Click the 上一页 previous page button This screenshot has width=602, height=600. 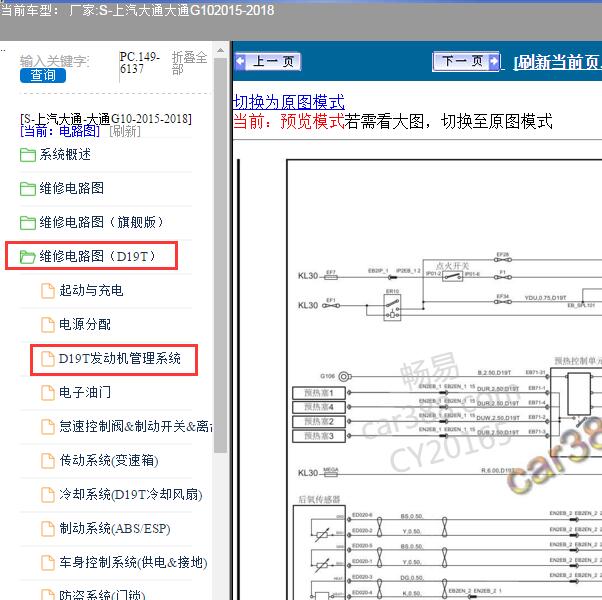268,61
